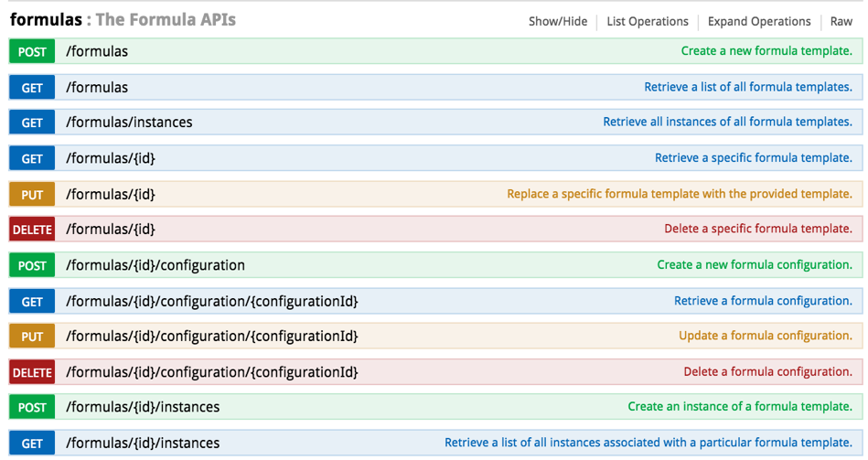Click the GET badge for /formulas/{id}
This screenshot has width=868, height=460.
pos(32,158)
